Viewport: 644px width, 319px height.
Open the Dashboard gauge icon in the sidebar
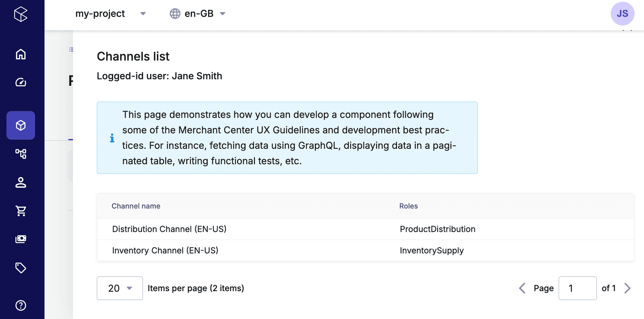click(x=20, y=83)
